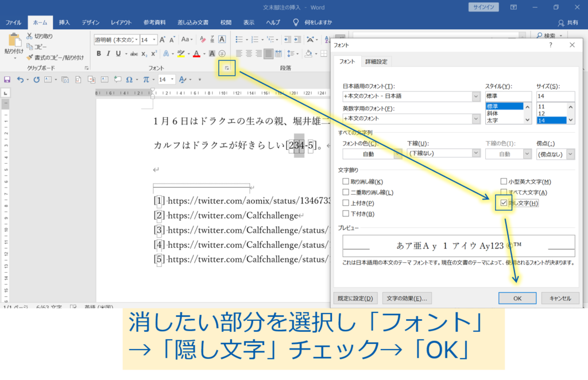Switch to the 校閲 ribbon tab
The image size is (588, 380).
(226, 22)
